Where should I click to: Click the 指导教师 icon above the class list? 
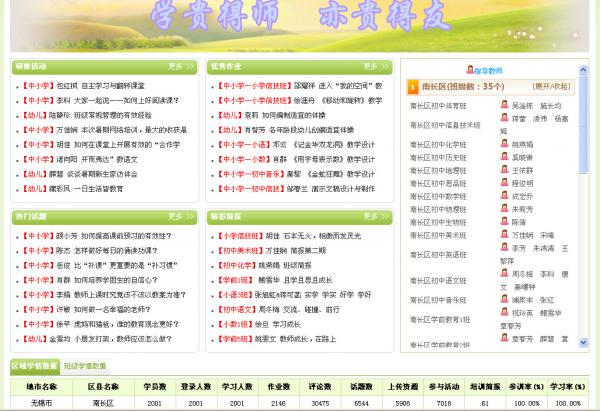[469, 70]
